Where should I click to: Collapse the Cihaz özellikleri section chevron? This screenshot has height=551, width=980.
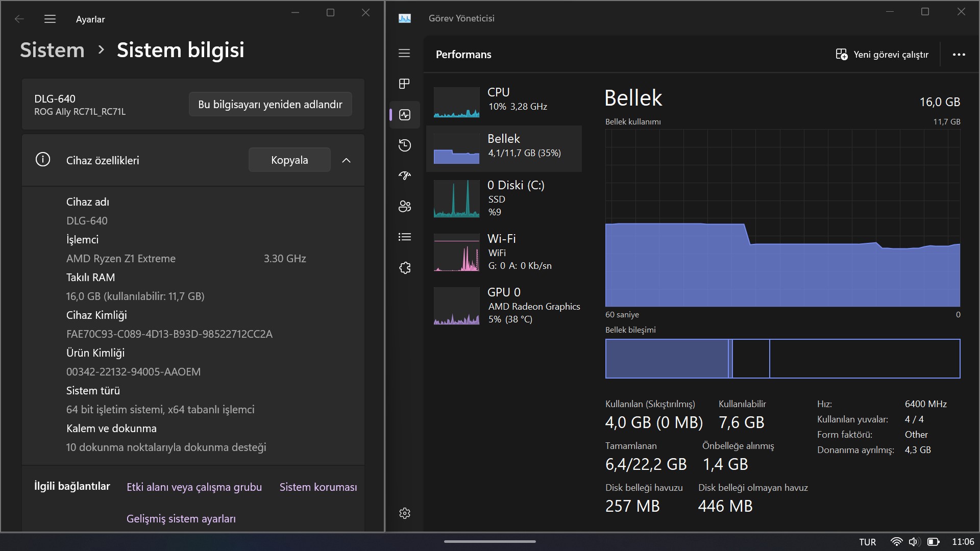pyautogui.click(x=346, y=160)
